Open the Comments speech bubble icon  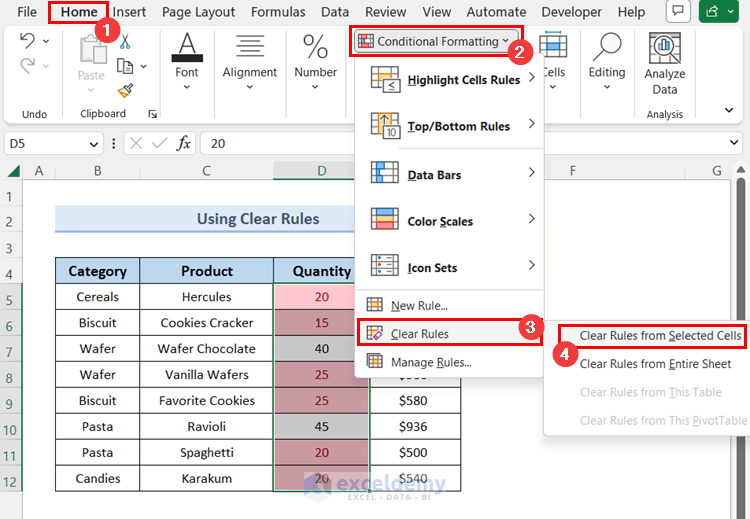coord(678,11)
